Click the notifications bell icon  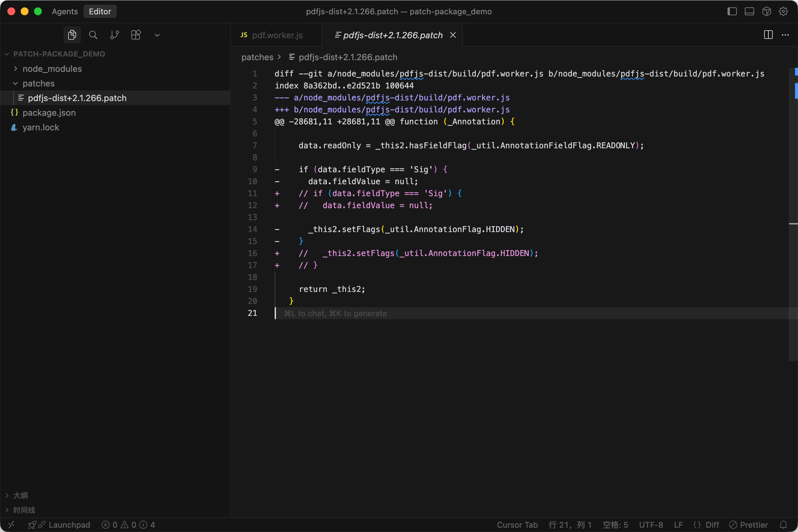tap(783, 525)
